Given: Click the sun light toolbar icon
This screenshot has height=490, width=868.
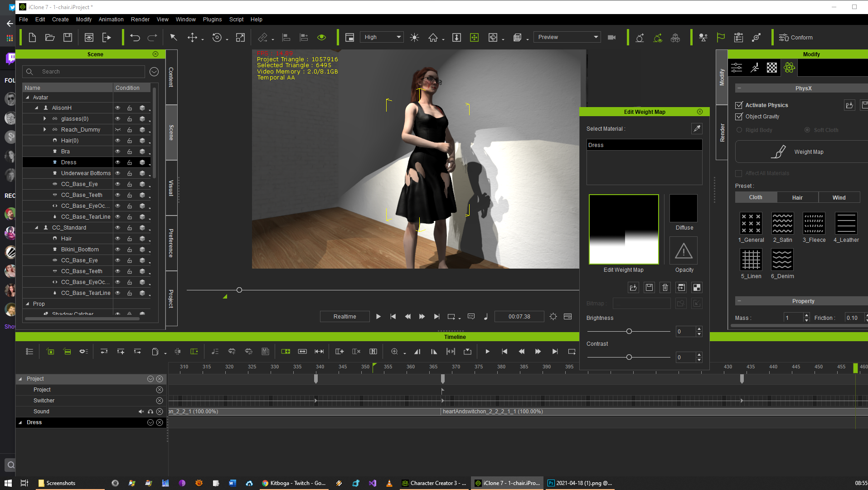Looking at the screenshot, I should pyautogui.click(x=414, y=37).
